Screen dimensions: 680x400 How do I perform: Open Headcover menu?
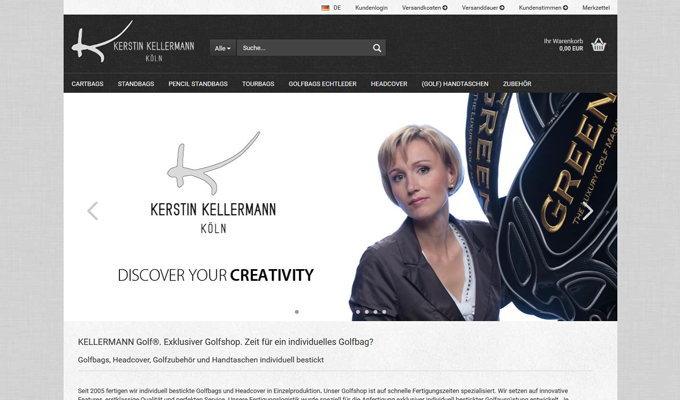[x=389, y=84]
